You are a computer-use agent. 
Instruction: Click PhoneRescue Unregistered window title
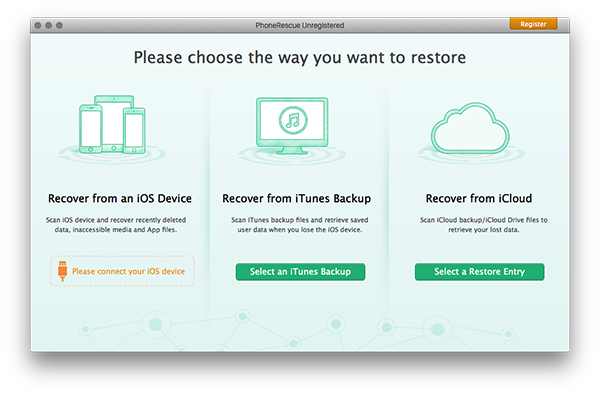coord(300,25)
